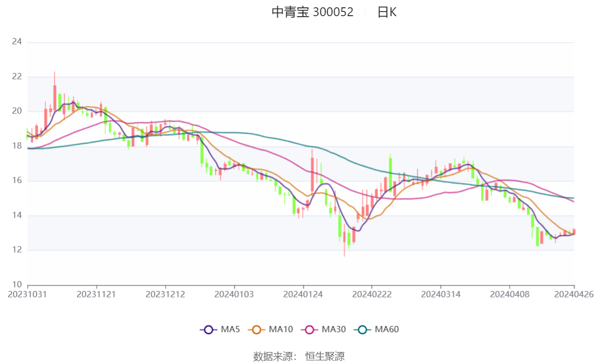Viewport: 598px width, 364px height.
Task: Hide the MA30 line via its label
Action: [334, 329]
